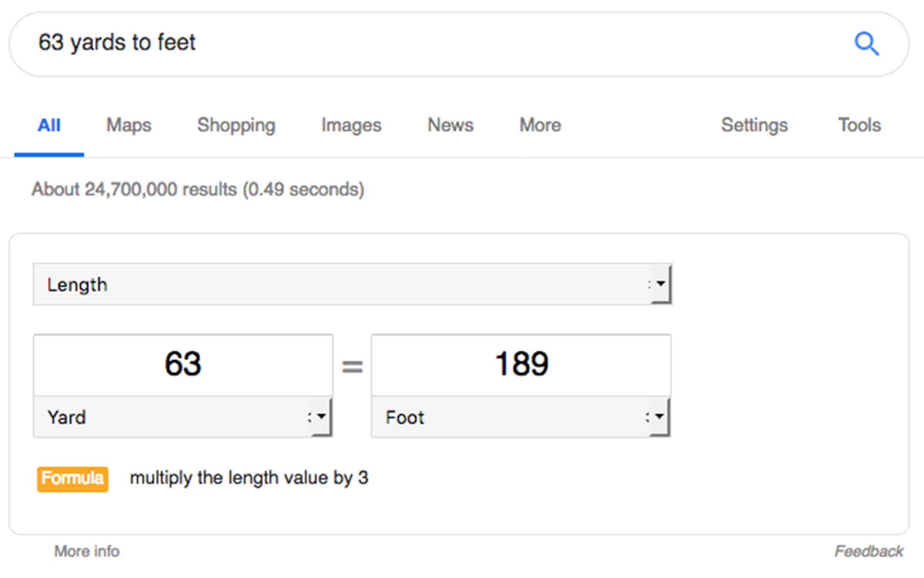Go to the Shopping tab
This screenshot has height=578, width=924.
coord(236,125)
